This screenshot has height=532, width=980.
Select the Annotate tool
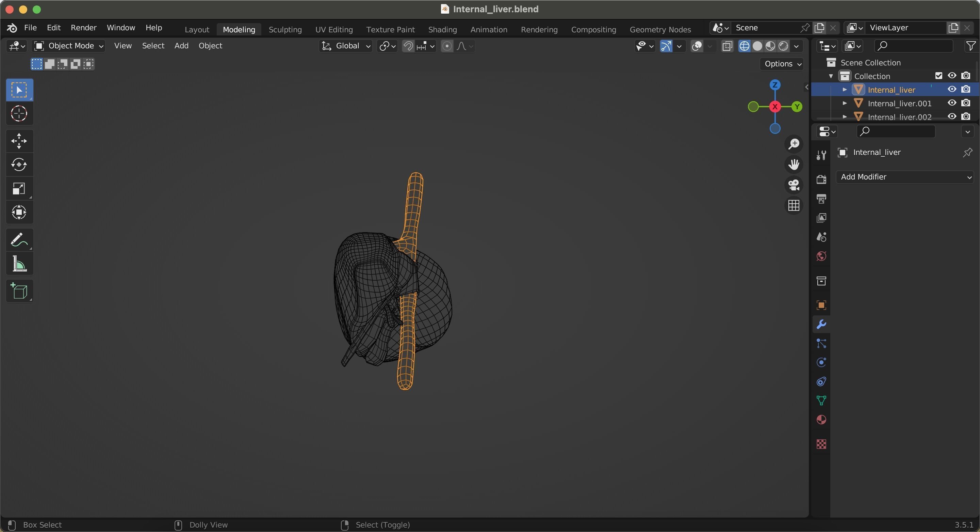(19, 240)
